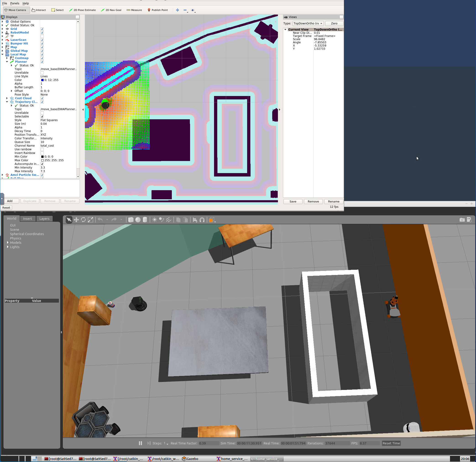Activate Gazebo's rotate mode tool

coord(83,220)
